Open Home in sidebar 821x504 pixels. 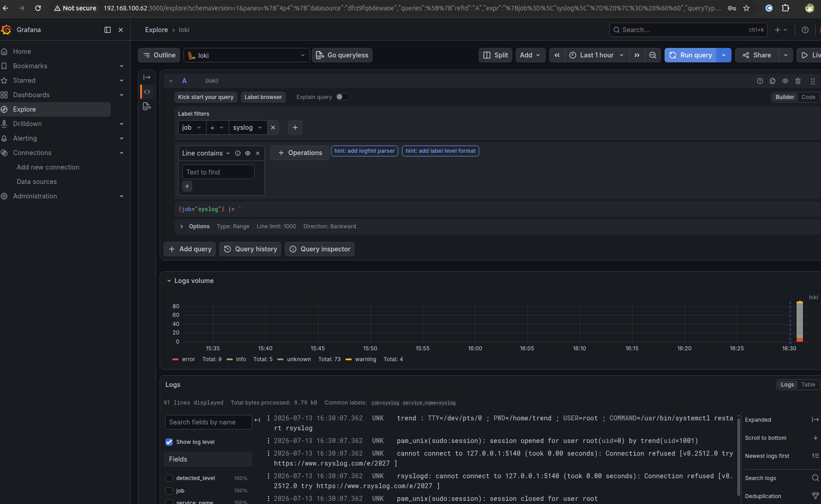click(22, 52)
